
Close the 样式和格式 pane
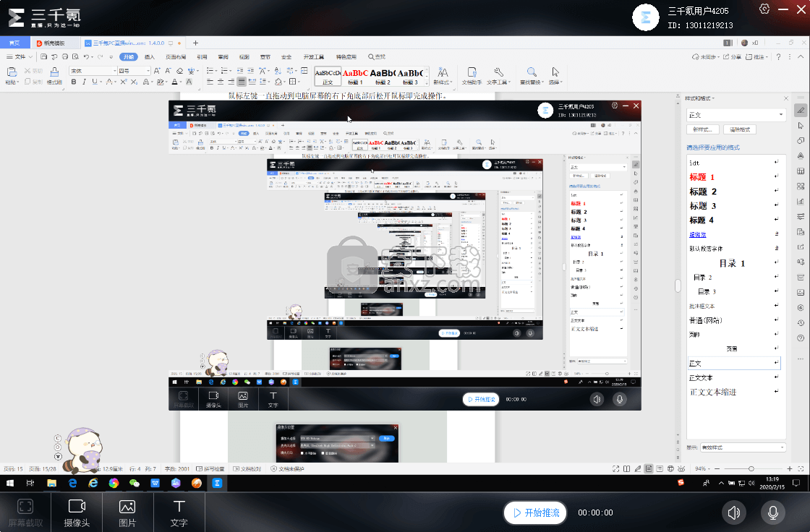coord(785,98)
